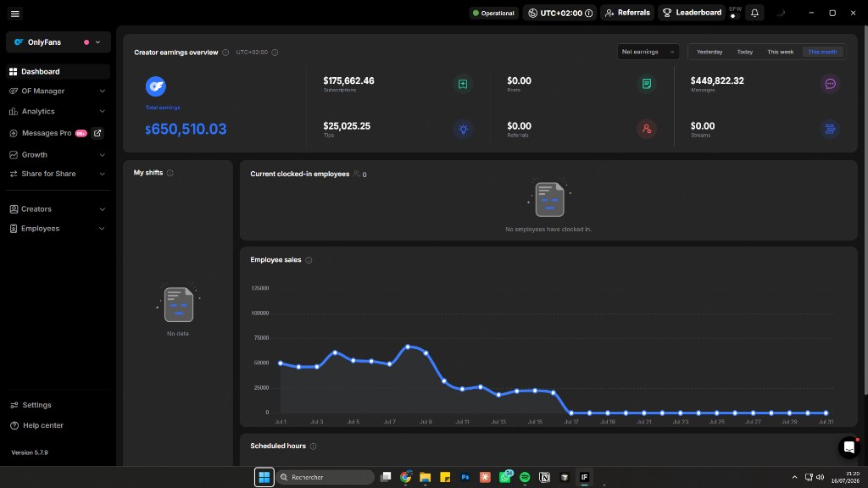Click the Posts earnings icon
Image resolution: width=868 pixels, height=488 pixels.
pos(647,84)
